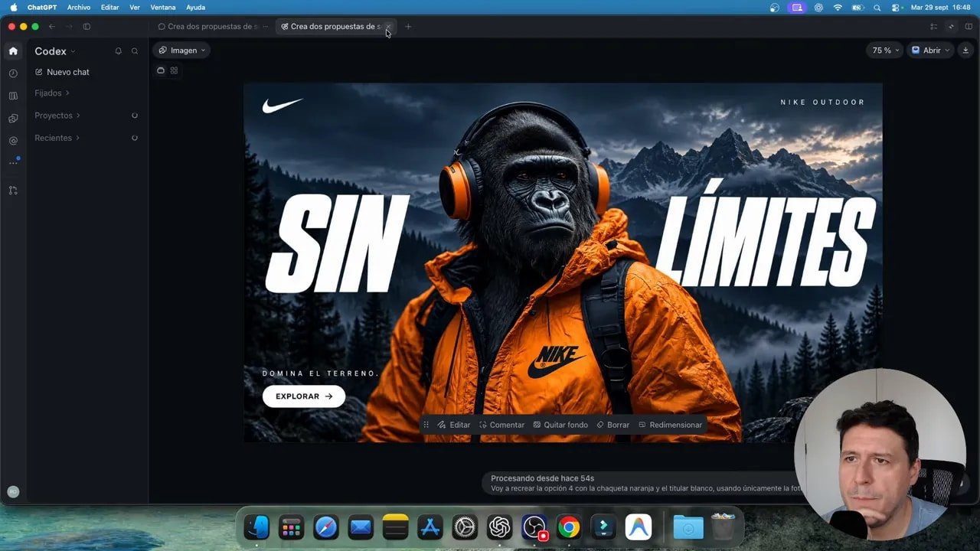Click Editar in image toolbar
Screen dimensions: 980x551
click(454, 425)
